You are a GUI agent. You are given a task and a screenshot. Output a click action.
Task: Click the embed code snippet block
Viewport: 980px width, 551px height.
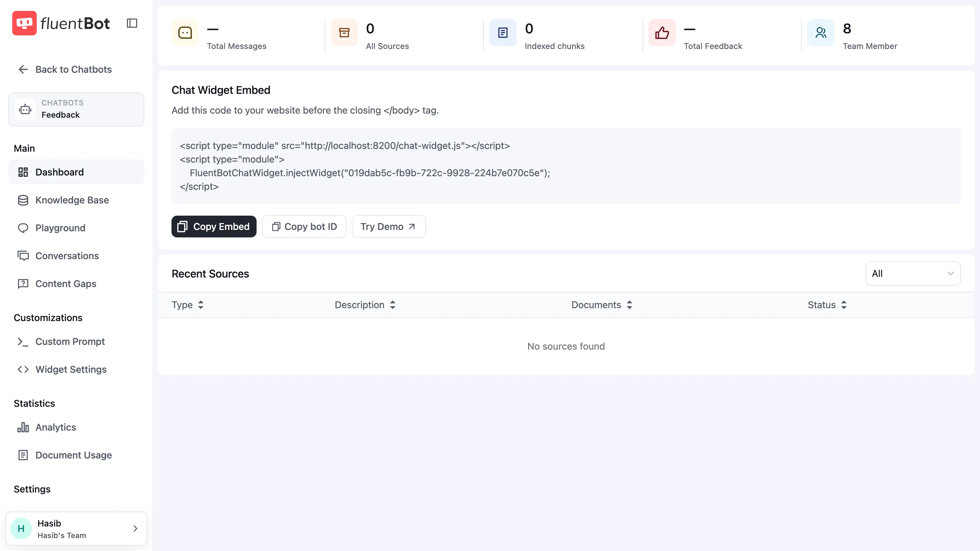[x=566, y=166]
